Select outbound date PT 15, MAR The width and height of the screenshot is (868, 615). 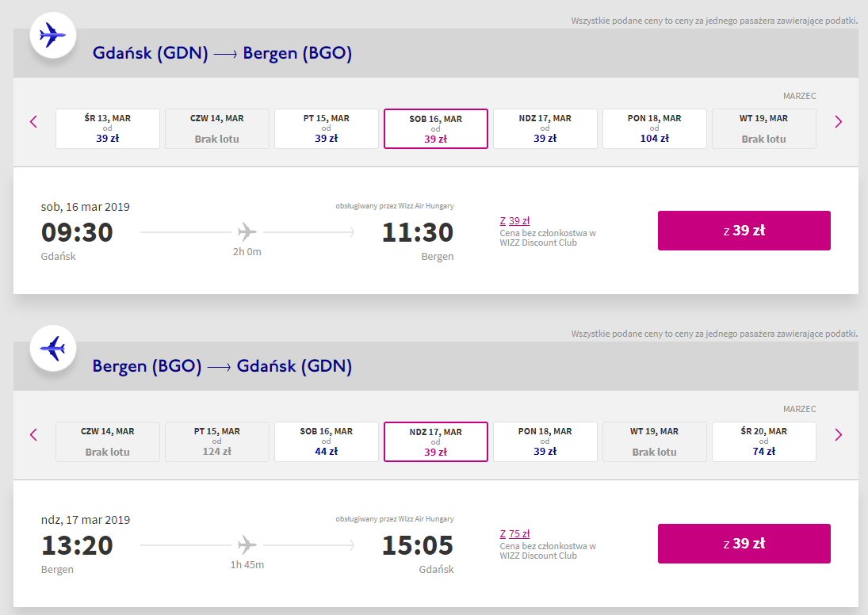click(327, 128)
